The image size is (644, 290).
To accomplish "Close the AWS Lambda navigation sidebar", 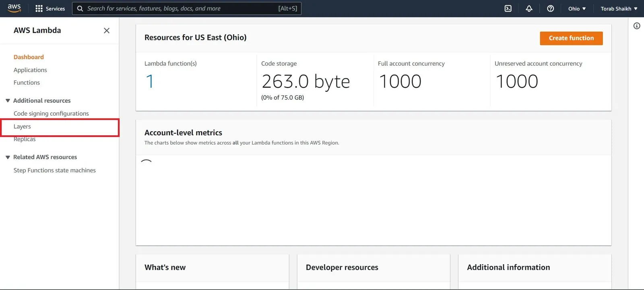I will tap(107, 31).
